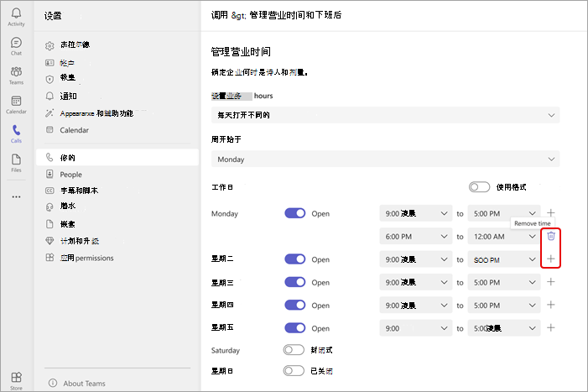Select the 你的 calls settings item
The image size is (588, 392).
[117, 157]
